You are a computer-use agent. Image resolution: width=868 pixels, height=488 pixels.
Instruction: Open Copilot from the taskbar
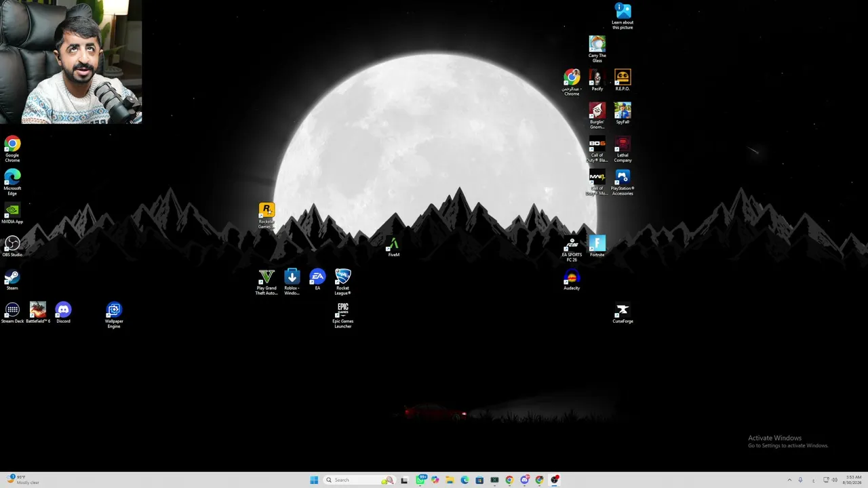coord(435,480)
